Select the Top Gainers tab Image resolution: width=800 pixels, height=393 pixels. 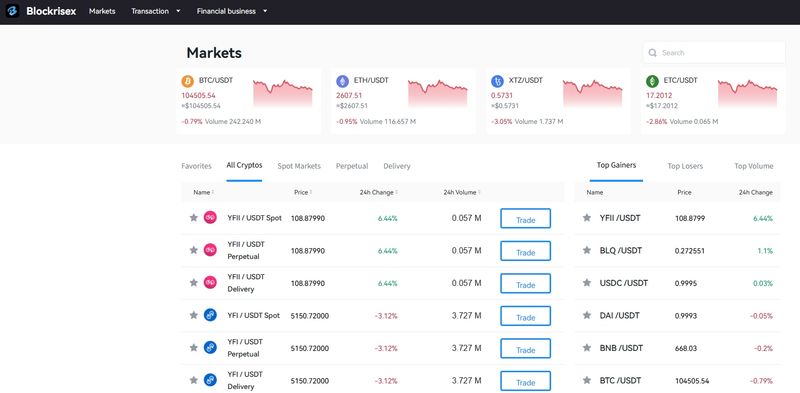pos(616,165)
